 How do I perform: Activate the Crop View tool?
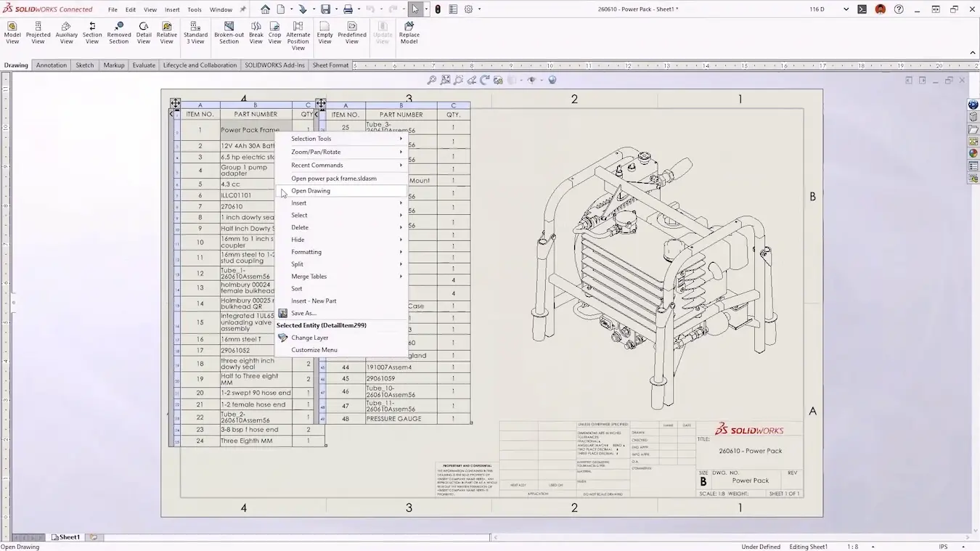point(274,32)
